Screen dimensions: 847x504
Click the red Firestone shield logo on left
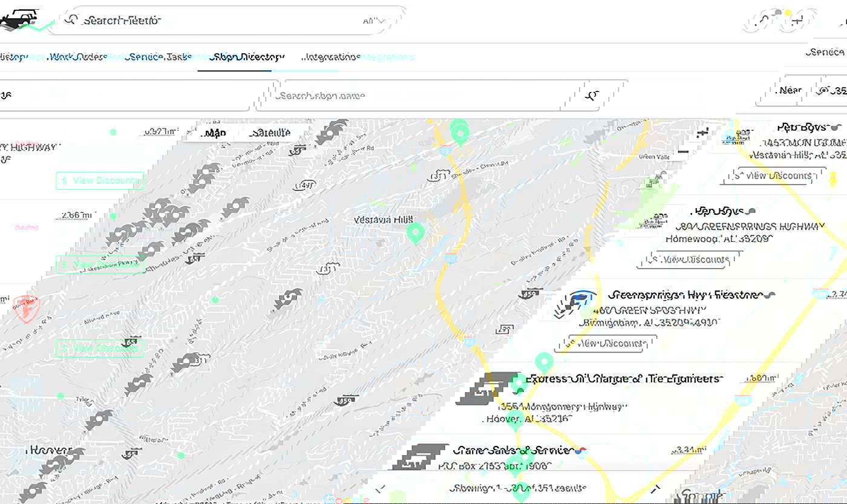click(x=26, y=309)
